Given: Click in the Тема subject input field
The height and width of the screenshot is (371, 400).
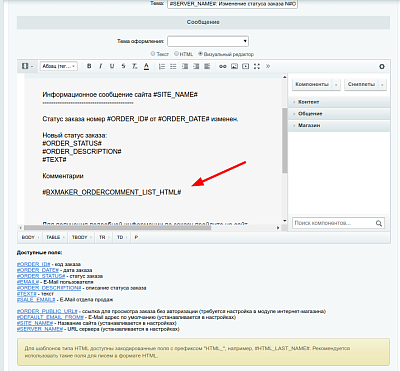Looking at the screenshot, I should pyautogui.click(x=233, y=4).
